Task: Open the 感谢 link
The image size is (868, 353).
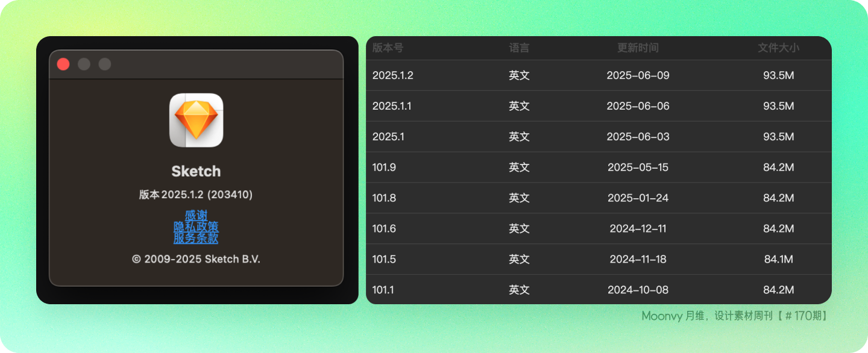Action: pos(196,215)
